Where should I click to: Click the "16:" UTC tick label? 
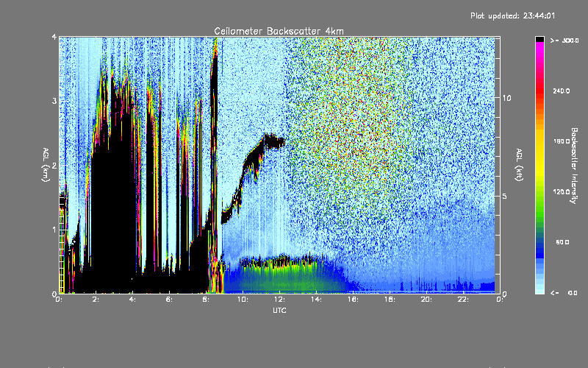pos(353,300)
